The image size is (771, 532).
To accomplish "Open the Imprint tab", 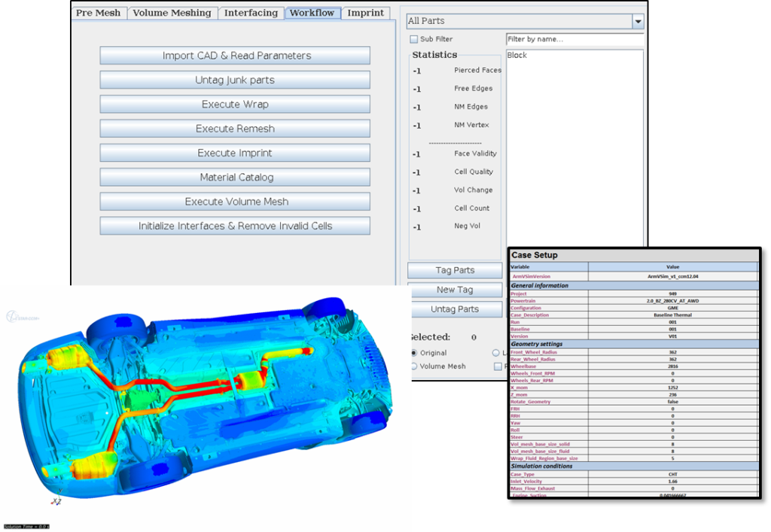I will pyautogui.click(x=366, y=13).
